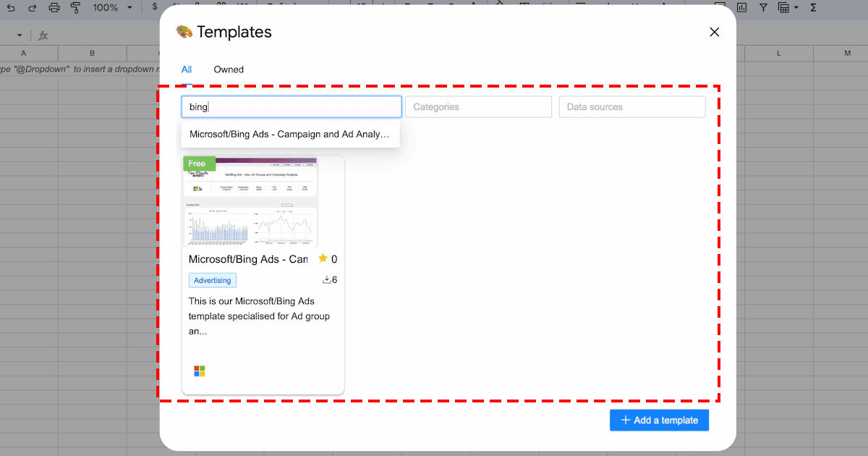This screenshot has height=456, width=868.
Task: Click the Microsoft/Bing Ads template title
Action: [248, 259]
